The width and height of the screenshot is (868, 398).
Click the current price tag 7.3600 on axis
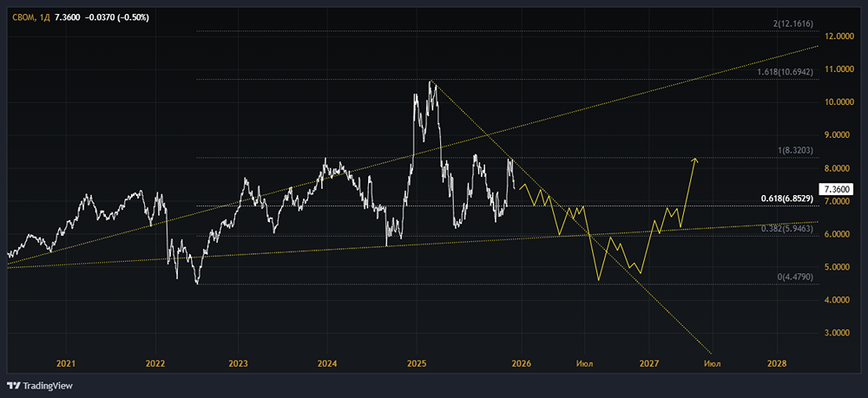[x=837, y=189]
